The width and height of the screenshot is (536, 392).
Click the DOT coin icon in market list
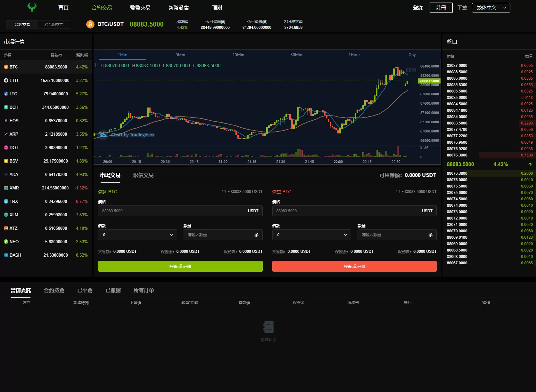pos(6,148)
